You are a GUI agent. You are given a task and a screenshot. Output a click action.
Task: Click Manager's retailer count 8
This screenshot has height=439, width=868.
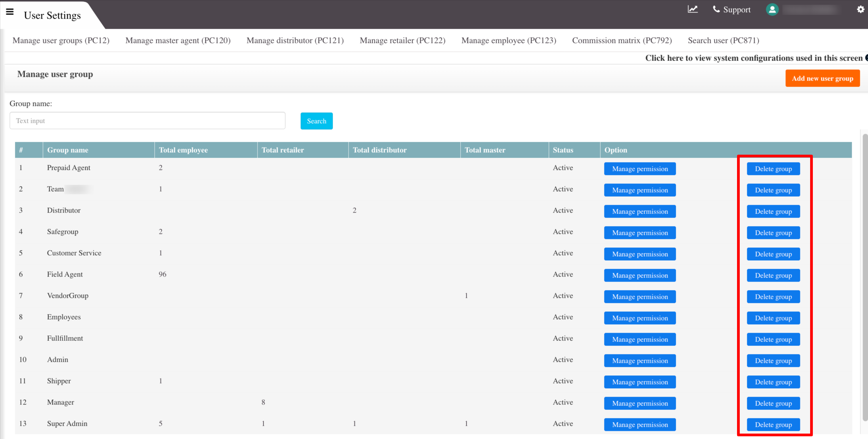[x=263, y=402]
